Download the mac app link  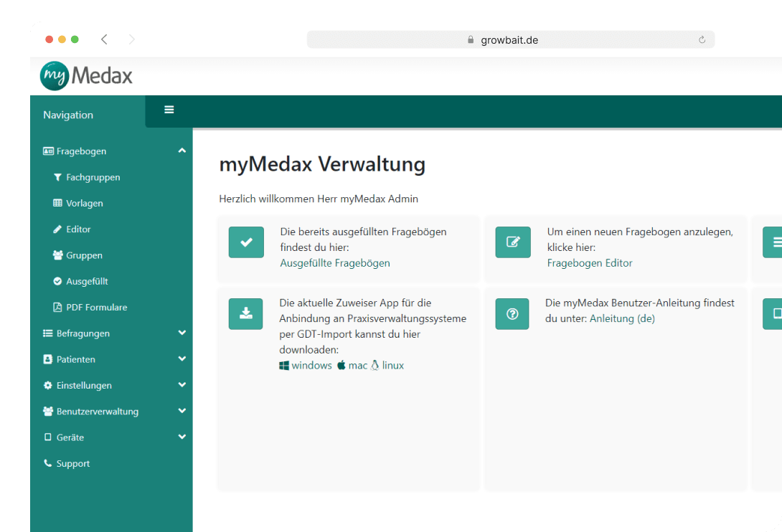click(357, 366)
